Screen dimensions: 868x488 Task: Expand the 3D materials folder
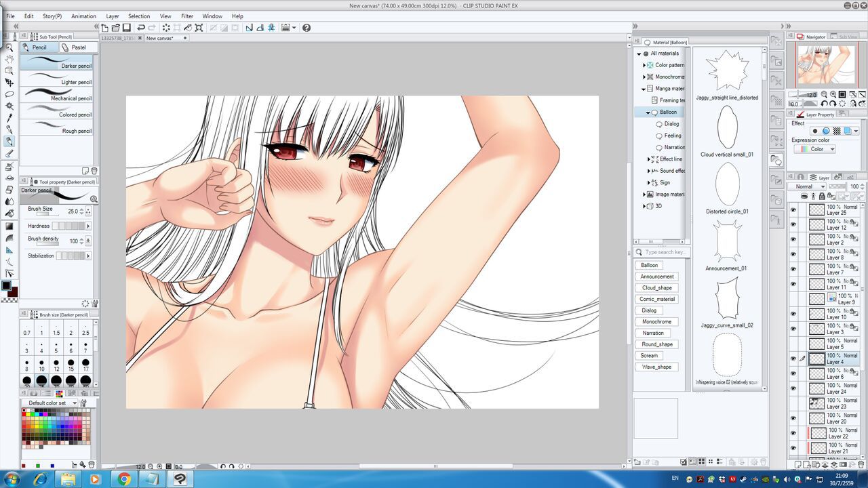(644, 206)
